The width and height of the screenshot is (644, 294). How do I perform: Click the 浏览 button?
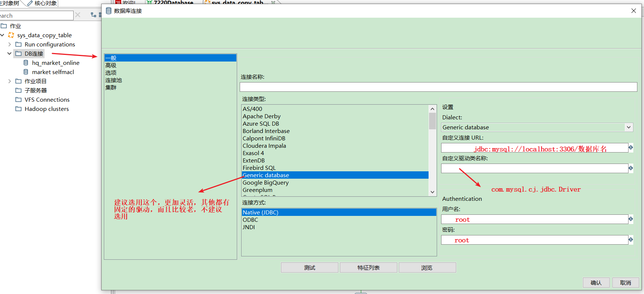click(427, 267)
